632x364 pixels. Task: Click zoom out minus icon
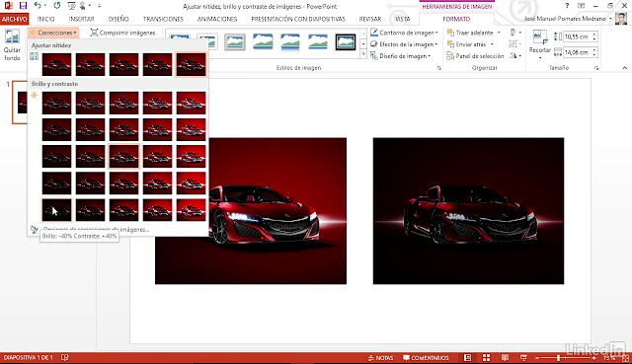(x=537, y=357)
